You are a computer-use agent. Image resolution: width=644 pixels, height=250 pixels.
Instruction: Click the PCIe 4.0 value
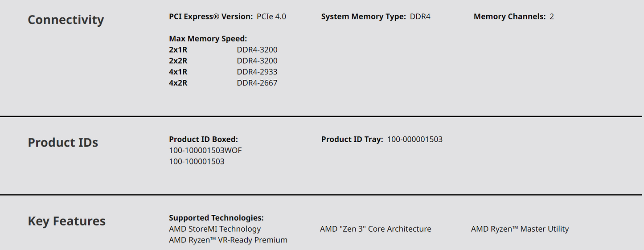point(271,17)
